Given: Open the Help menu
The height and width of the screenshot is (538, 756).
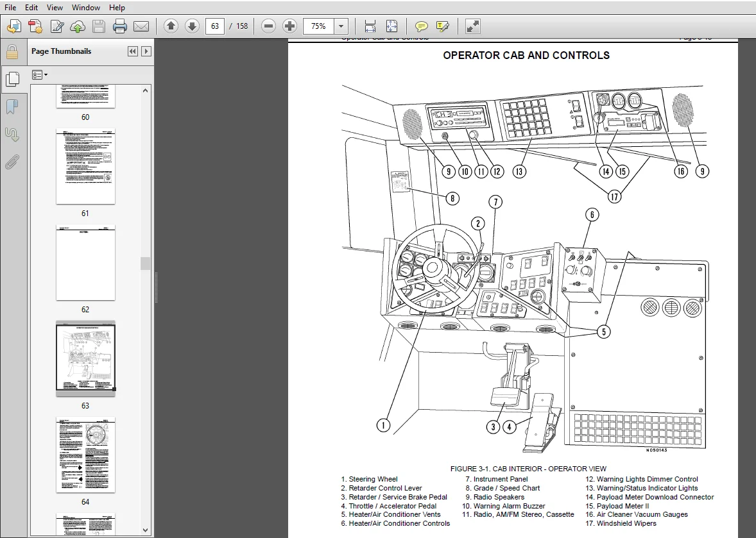Looking at the screenshot, I should (117, 8).
